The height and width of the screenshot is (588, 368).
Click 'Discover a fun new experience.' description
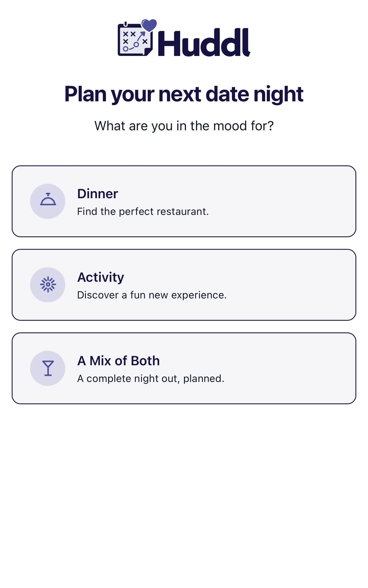(152, 295)
